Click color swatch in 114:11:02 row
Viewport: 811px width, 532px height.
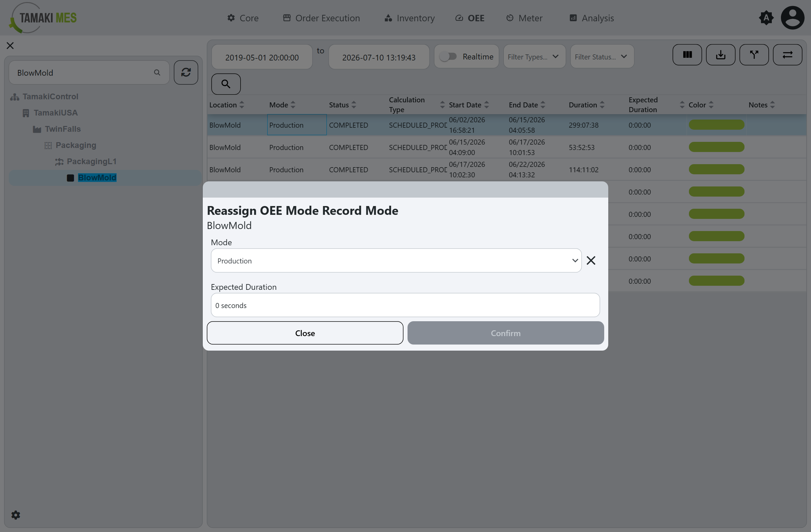coord(716,169)
